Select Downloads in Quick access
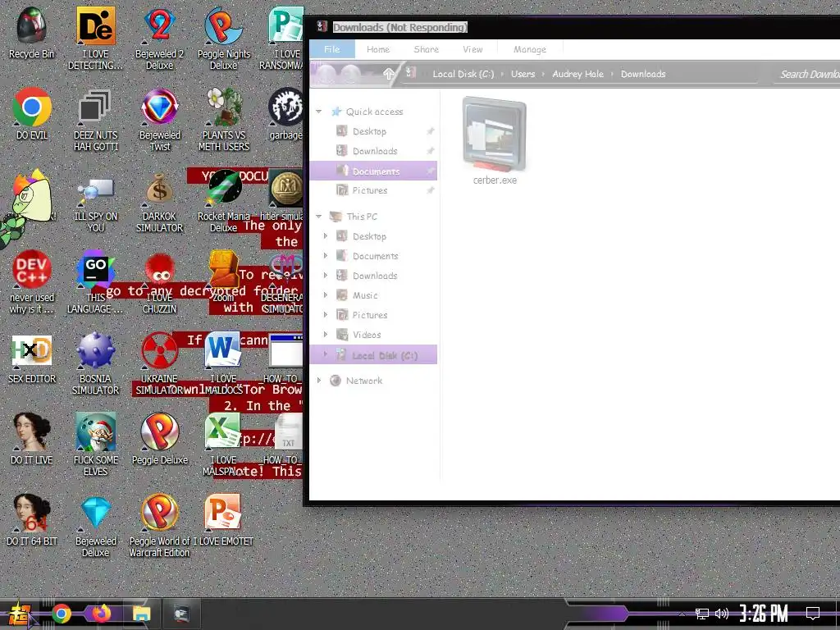Viewport: 840px width, 630px height. pyautogui.click(x=373, y=151)
